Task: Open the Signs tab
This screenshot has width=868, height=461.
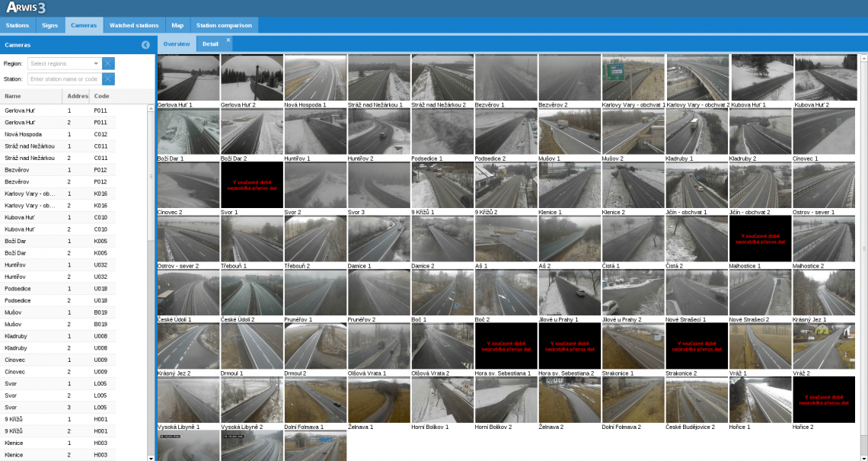Action: pyautogui.click(x=49, y=25)
